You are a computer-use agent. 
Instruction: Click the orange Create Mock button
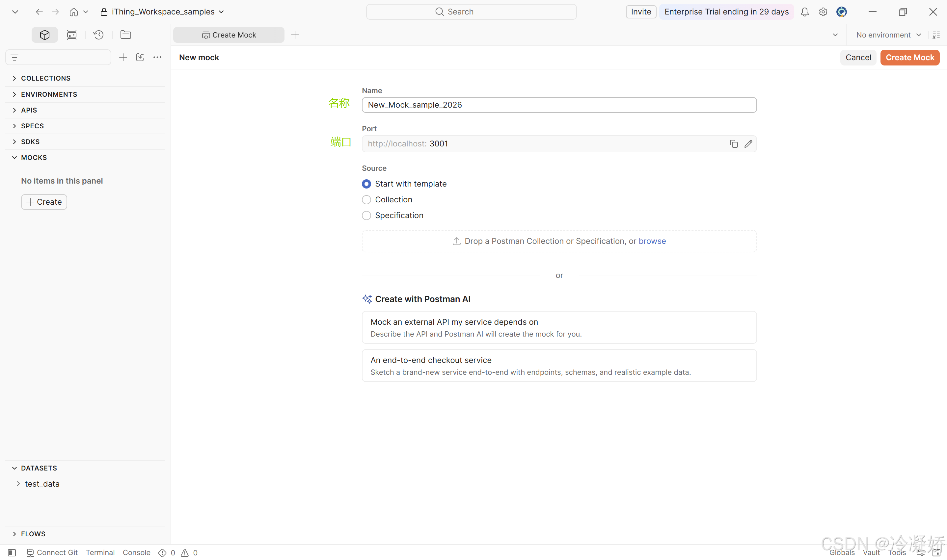(x=910, y=57)
